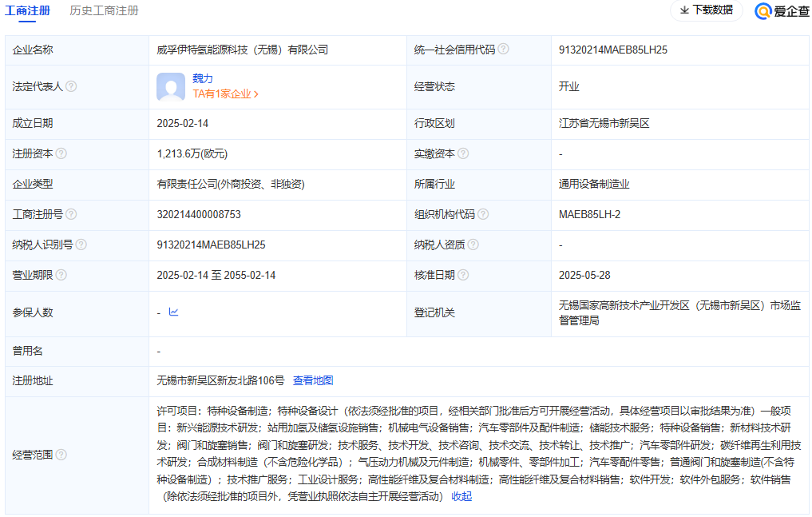Click help icon next to 经营范围
This screenshot has height=517, width=812.
click(x=61, y=455)
